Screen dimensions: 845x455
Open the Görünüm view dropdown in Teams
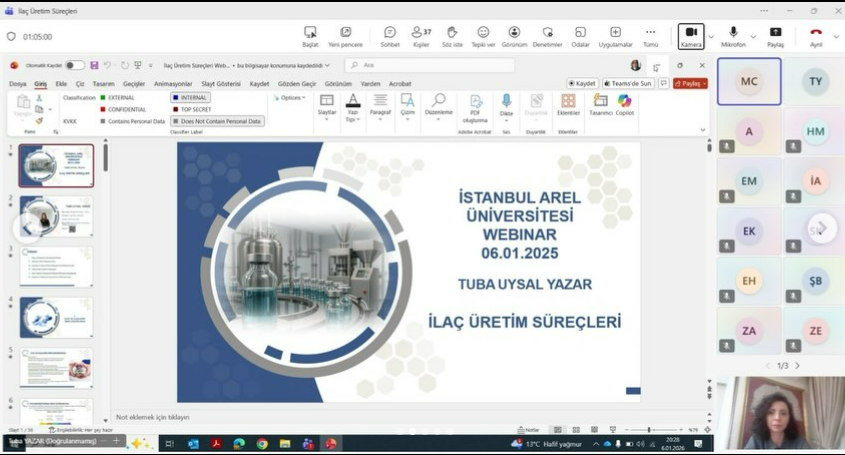514,36
